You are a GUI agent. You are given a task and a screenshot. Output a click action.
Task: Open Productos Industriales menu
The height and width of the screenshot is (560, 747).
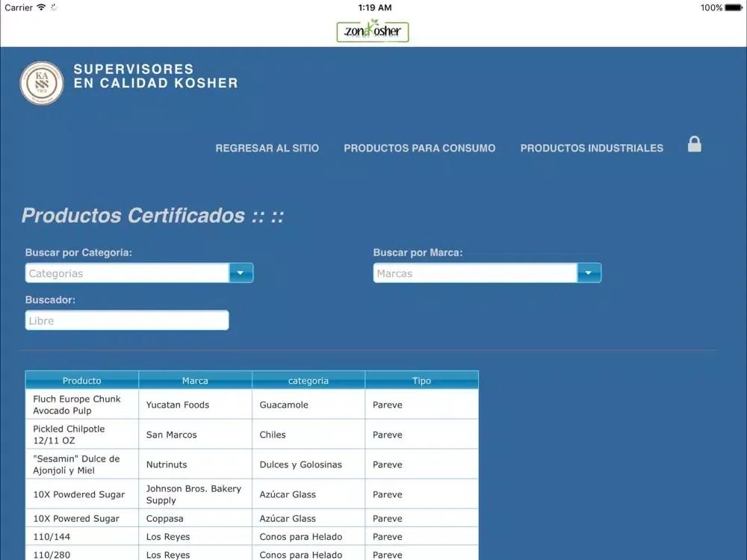tap(592, 148)
